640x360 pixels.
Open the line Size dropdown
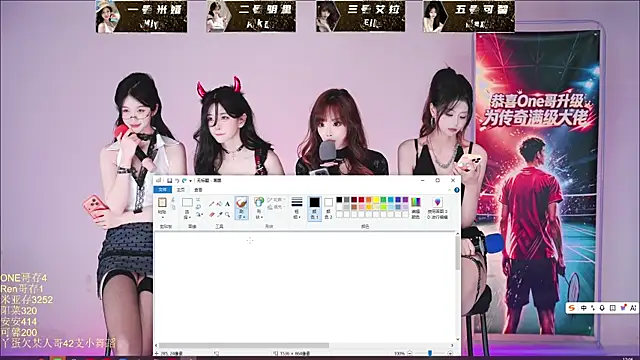(297, 208)
